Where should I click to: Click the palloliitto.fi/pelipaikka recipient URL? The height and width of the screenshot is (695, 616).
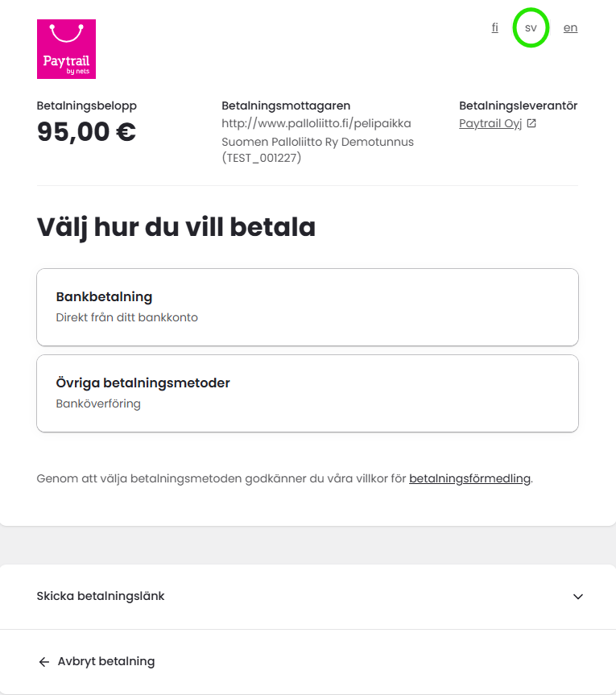tap(316, 123)
